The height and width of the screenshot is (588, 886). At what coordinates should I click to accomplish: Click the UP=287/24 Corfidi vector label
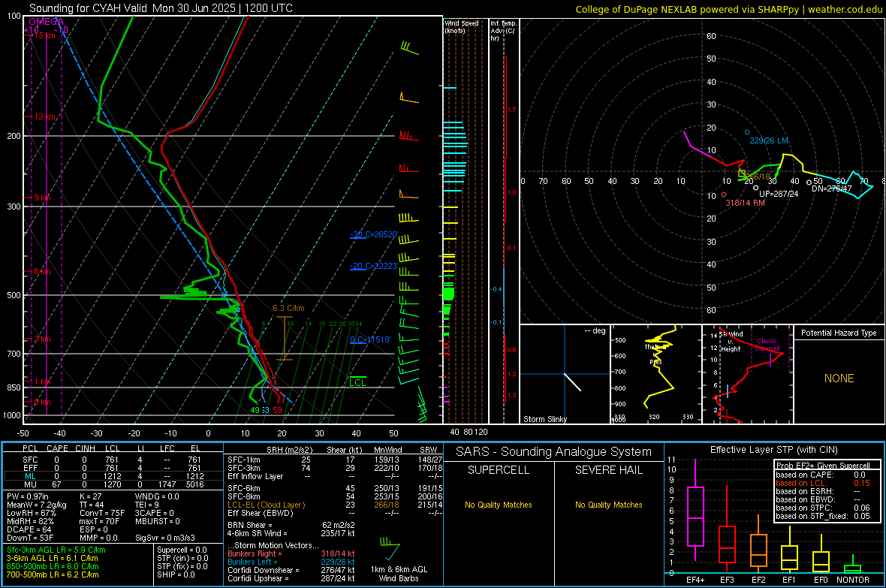click(x=779, y=193)
